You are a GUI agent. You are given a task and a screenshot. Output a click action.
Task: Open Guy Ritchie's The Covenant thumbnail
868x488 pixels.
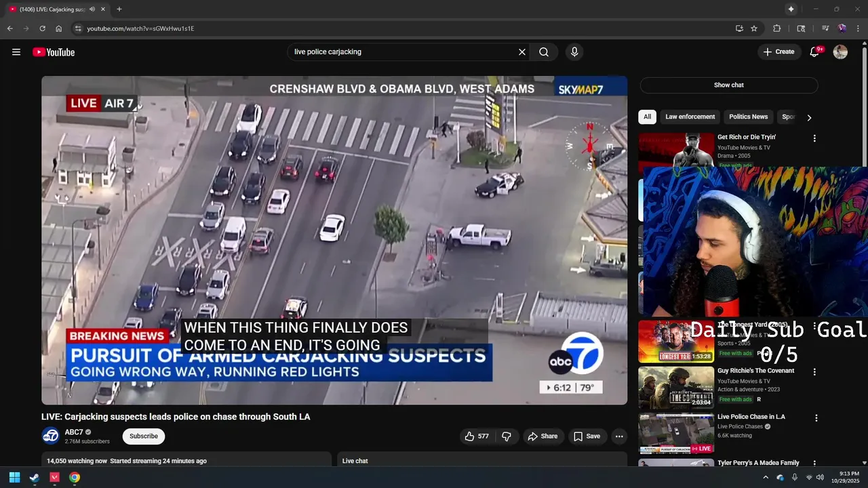pyautogui.click(x=676, y=388)
